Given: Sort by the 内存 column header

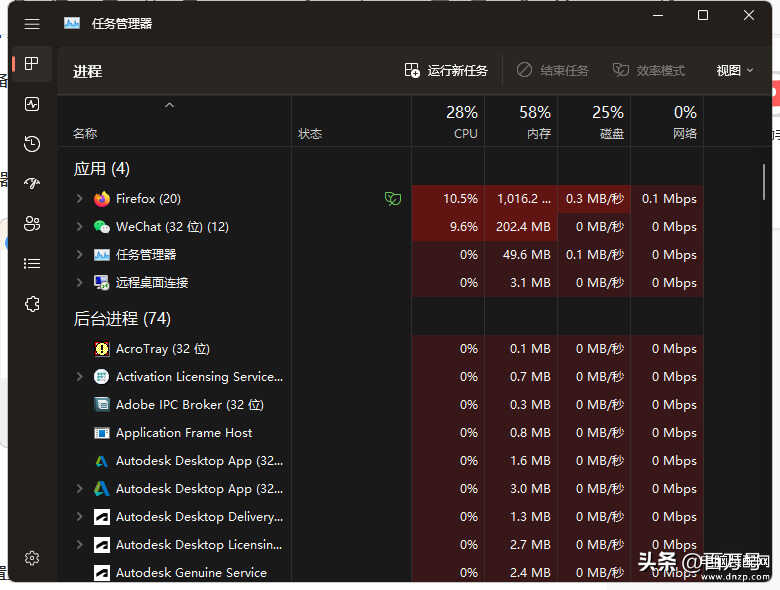Looking at the screenshot, I should click(x=521, y=121).
